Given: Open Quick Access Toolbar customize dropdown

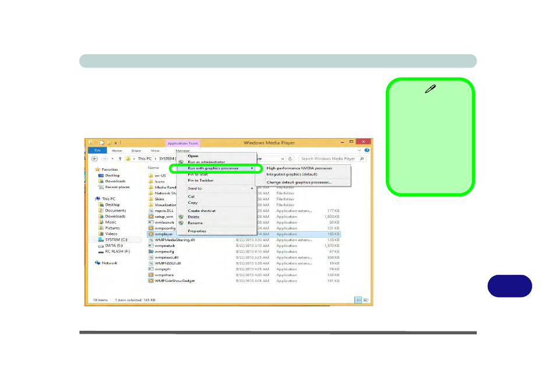Looking at the screenshot, I should point(115,143).
